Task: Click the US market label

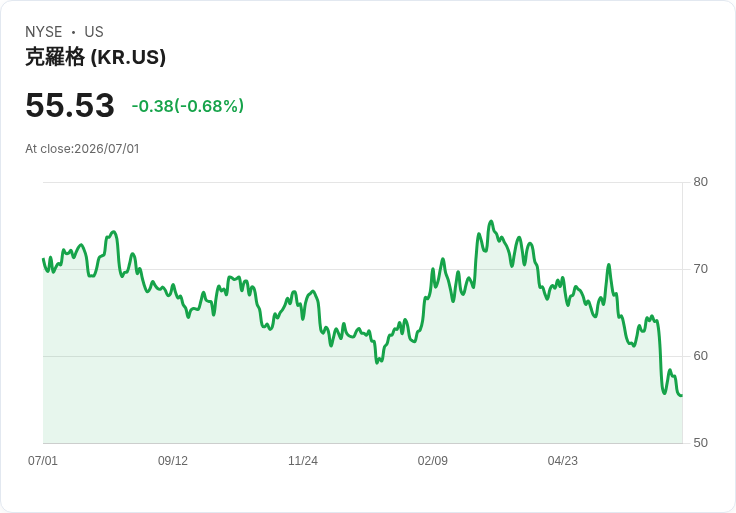Action: [94, 32]
